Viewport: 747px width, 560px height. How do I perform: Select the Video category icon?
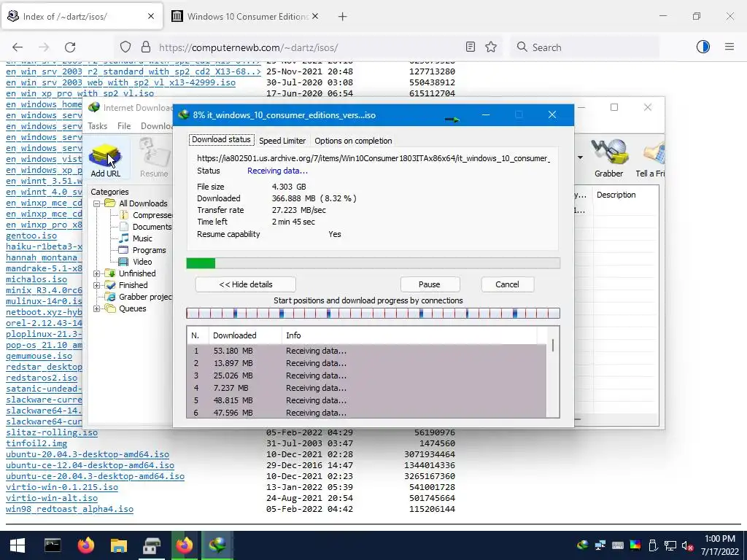(x=123, y=262)
